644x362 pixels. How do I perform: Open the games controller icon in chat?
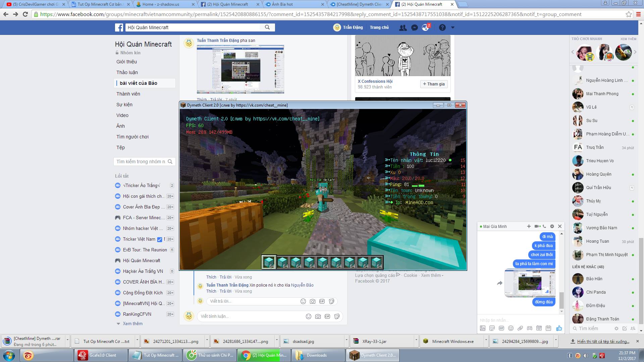tap(530, 328)
